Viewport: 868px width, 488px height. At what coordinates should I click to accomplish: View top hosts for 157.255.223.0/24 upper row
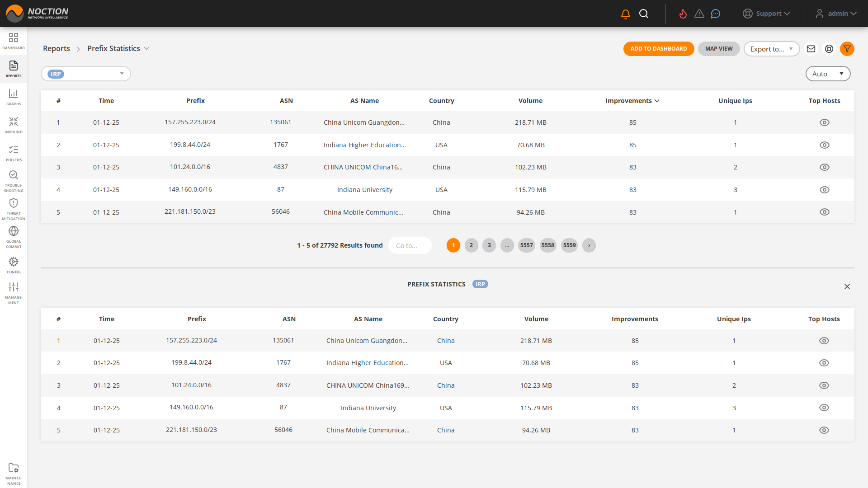coord(824,122)
